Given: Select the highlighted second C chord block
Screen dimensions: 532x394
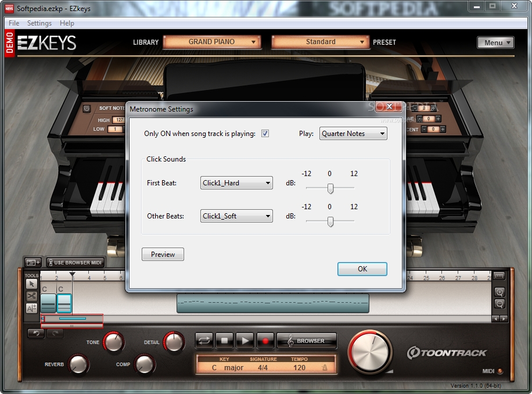Looking at the screenshot, I should pos(64,303).
